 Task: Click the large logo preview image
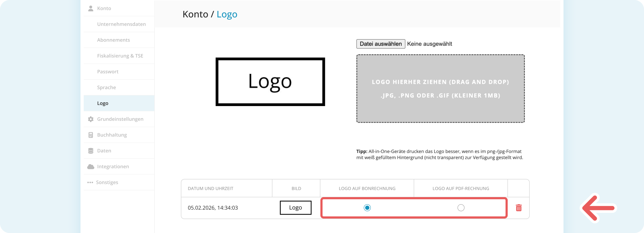point(270,82)
